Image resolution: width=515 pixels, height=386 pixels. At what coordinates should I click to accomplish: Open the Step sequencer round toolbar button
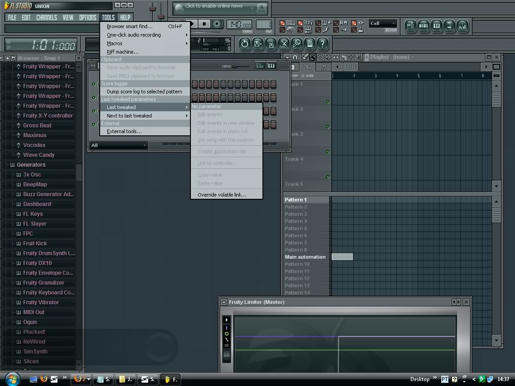pyautogui.click(x=423, y=26)
